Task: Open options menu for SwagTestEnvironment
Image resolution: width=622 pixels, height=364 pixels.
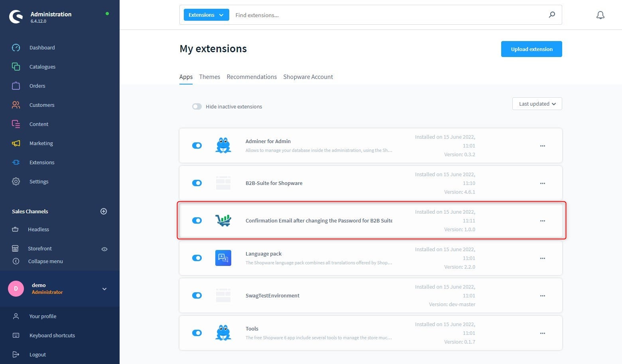Action: [542, 296]
